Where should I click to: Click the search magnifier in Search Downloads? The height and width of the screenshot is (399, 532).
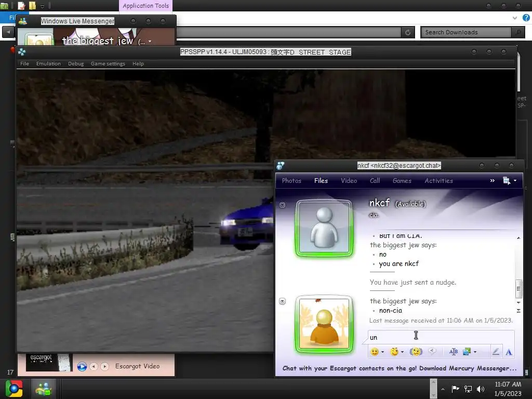click(518, 32)
